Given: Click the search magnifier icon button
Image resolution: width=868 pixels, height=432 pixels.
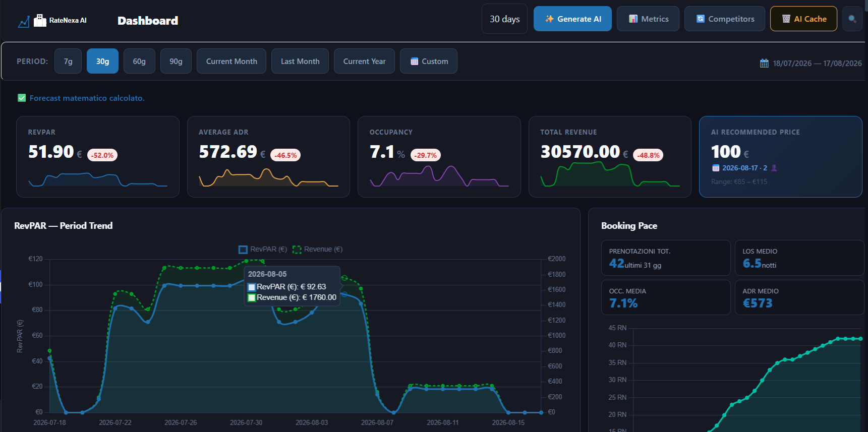Looking at the screenshot, I should (852, 19).
